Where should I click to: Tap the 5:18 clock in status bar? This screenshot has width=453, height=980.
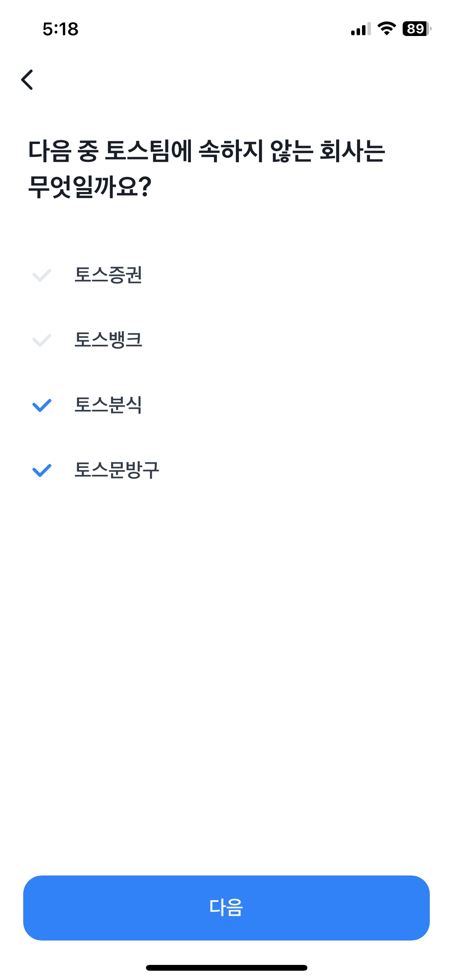click(60, 29)
